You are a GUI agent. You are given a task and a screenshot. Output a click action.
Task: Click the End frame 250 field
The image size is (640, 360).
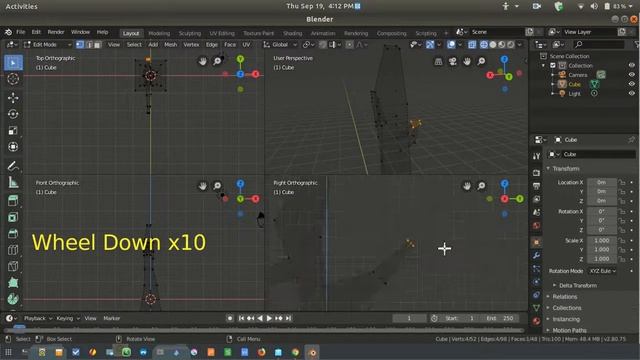pos(500,318)
